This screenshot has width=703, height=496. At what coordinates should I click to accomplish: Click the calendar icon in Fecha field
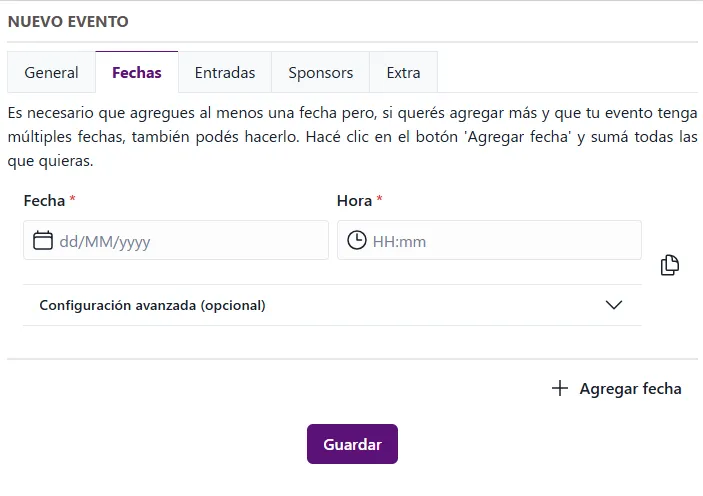(x=43, y=240)
